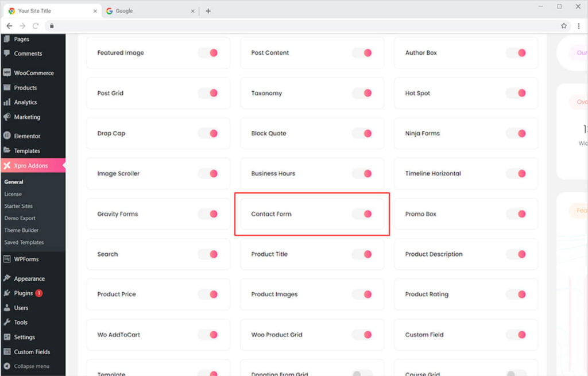Open the Theme Builder submenu item
588x376 pixels.
point(21,230)
